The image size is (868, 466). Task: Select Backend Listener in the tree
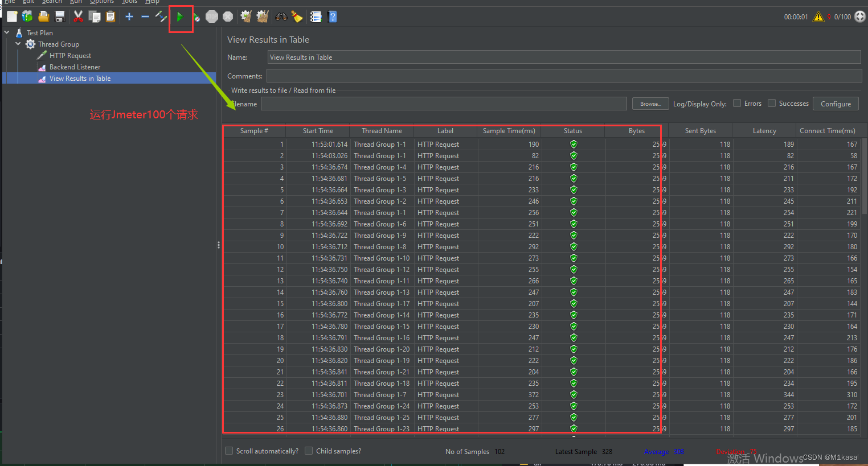(75, 67)
